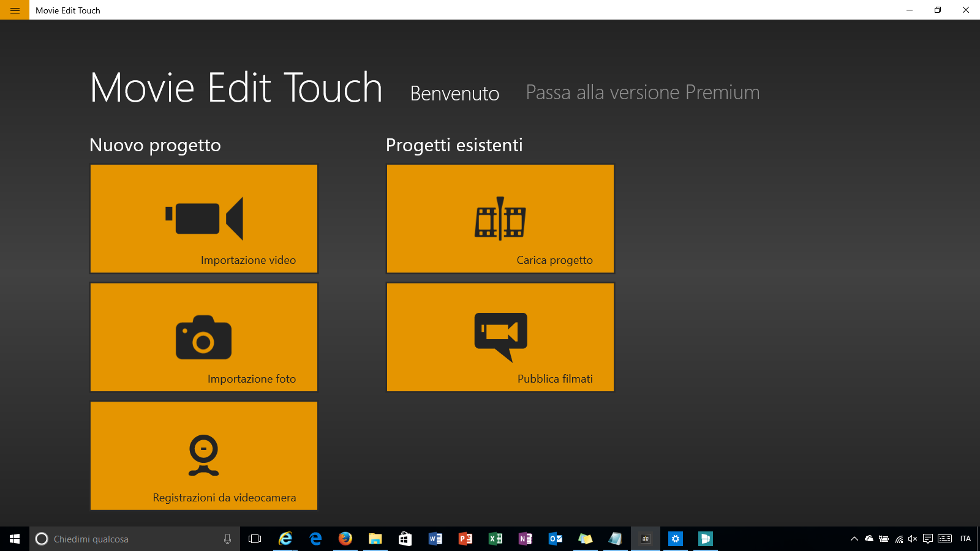Select Movie Edit Touch taskbar icon
This screenshot has width=980, height=551.
point(646,539)
